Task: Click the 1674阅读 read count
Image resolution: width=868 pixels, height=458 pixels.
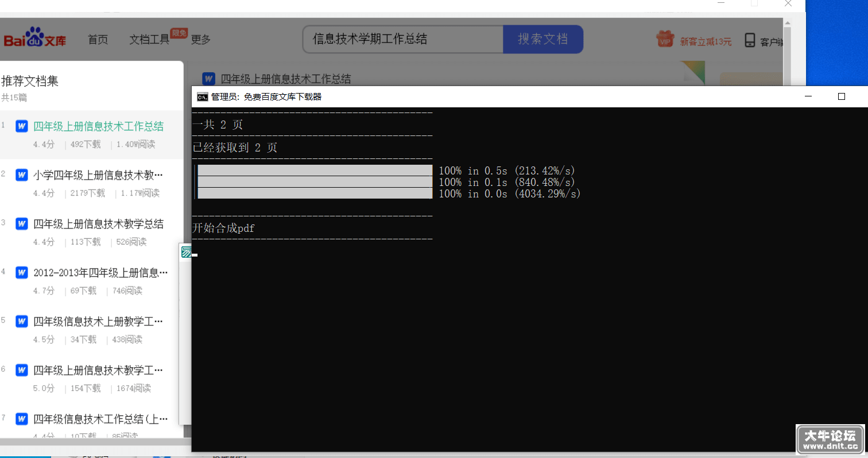Action: coord(134,389)
